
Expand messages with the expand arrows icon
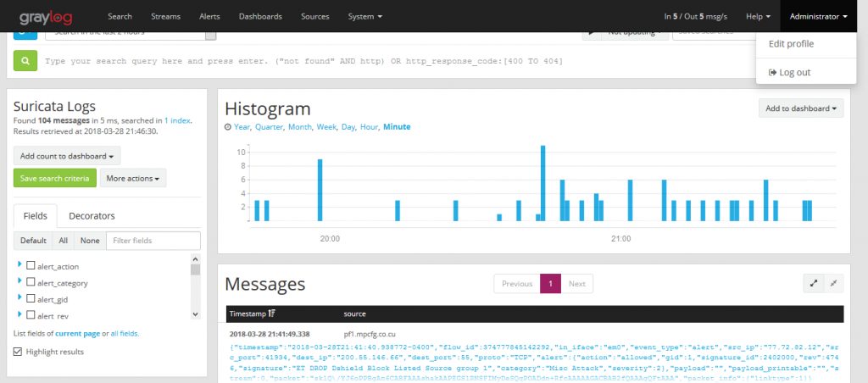814,283
